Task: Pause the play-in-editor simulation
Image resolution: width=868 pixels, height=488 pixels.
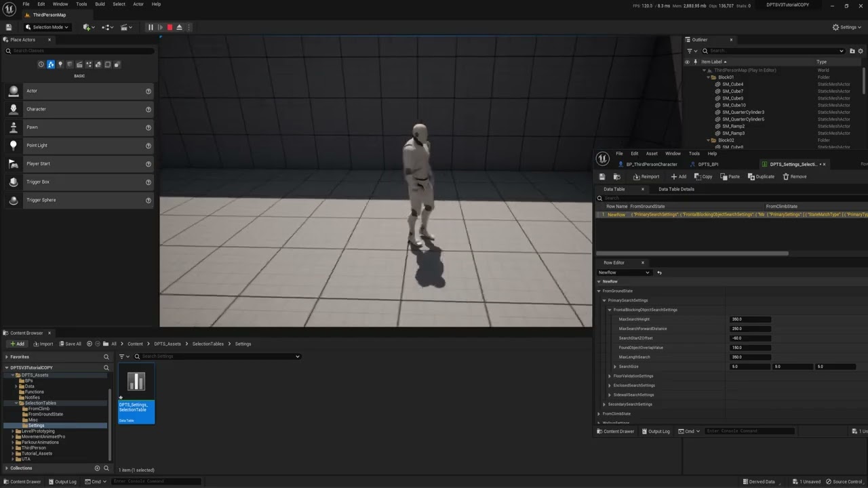Action: (151, 27)
